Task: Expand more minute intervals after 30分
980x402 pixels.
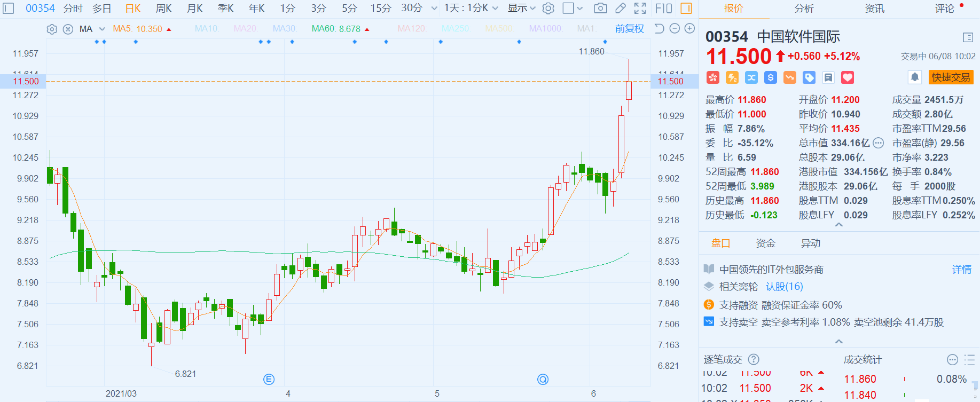Action: click(434, 9)
